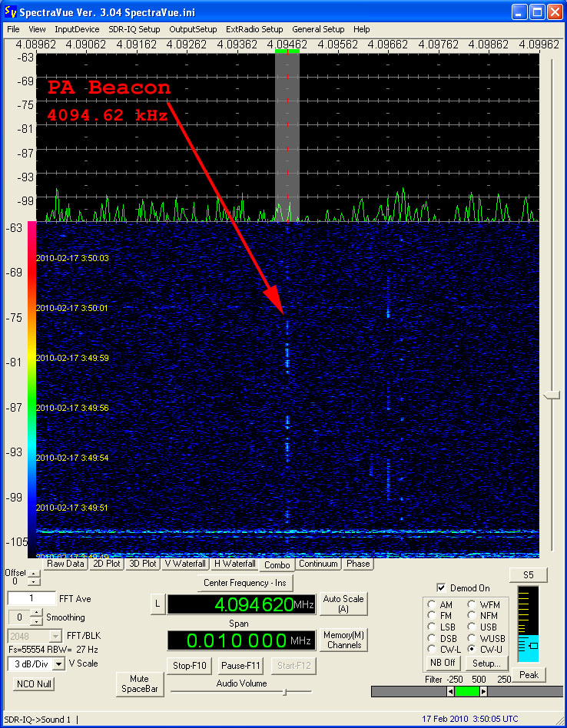Click the center frequency 4.094620 display
Viewport: 567px width, 728px height.
click(x=241, y=604)
